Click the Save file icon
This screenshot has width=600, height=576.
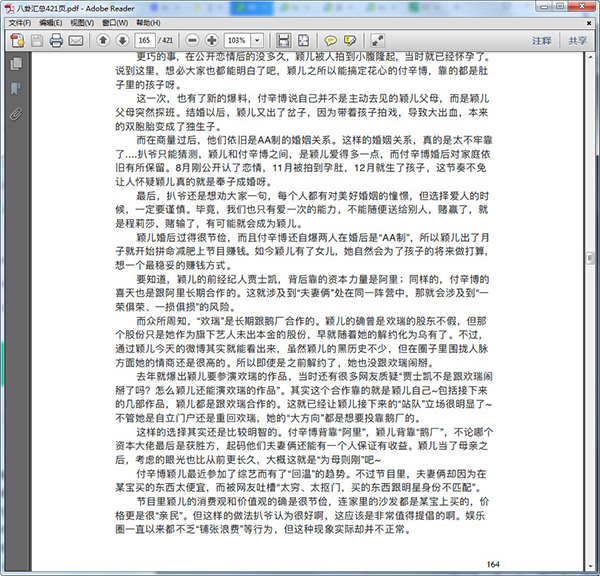coord(37,40)
